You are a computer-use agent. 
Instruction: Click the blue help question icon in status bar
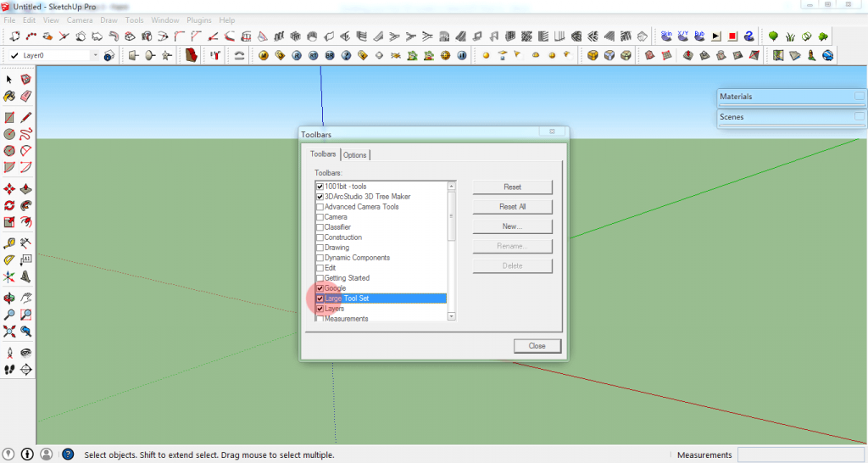click(68, 455)
